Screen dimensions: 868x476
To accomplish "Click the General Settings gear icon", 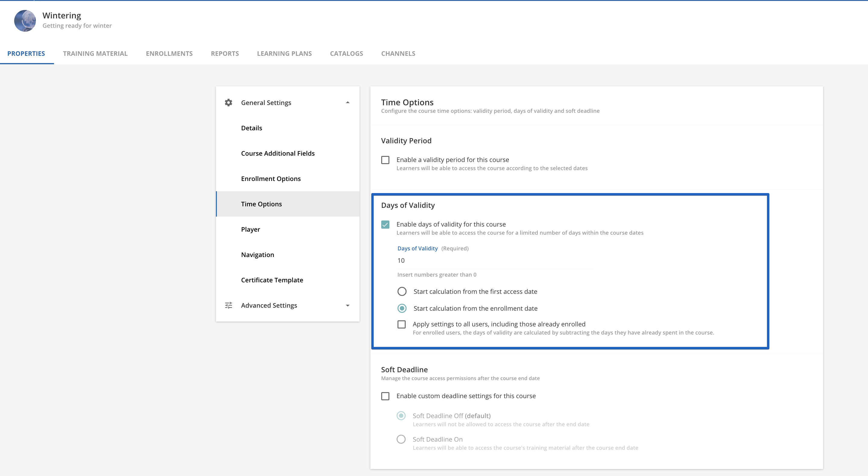I will click(x=228, y=103).
